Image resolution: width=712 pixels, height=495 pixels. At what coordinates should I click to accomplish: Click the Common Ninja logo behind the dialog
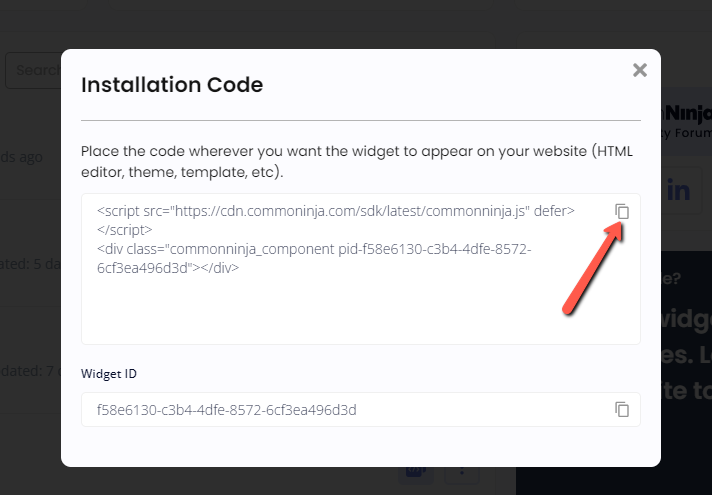[x=687, y=113]
